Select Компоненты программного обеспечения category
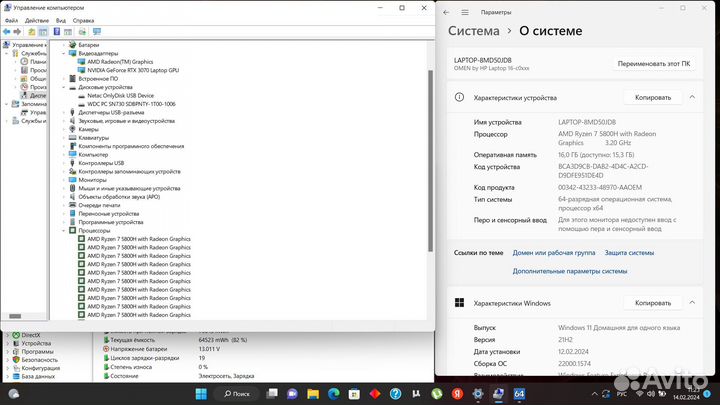The image size is (720, 405). tap(131, 146)
